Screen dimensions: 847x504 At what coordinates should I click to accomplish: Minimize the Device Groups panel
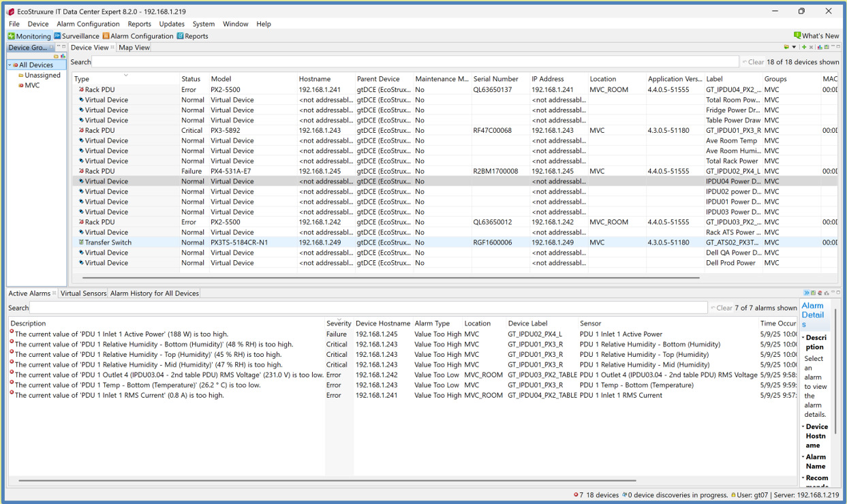point(59,46)
